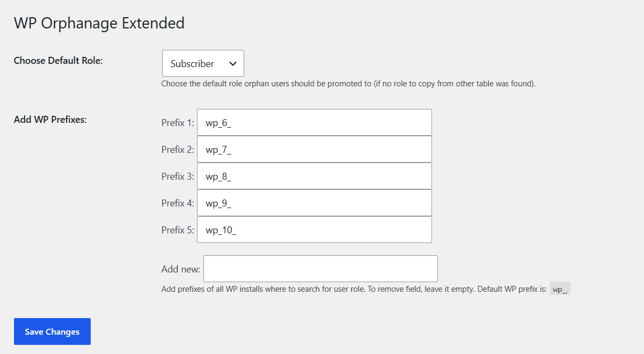Focus the empty Add new prefix field
Viewport: 644px width, 354px height.
[x=320, y=269]
